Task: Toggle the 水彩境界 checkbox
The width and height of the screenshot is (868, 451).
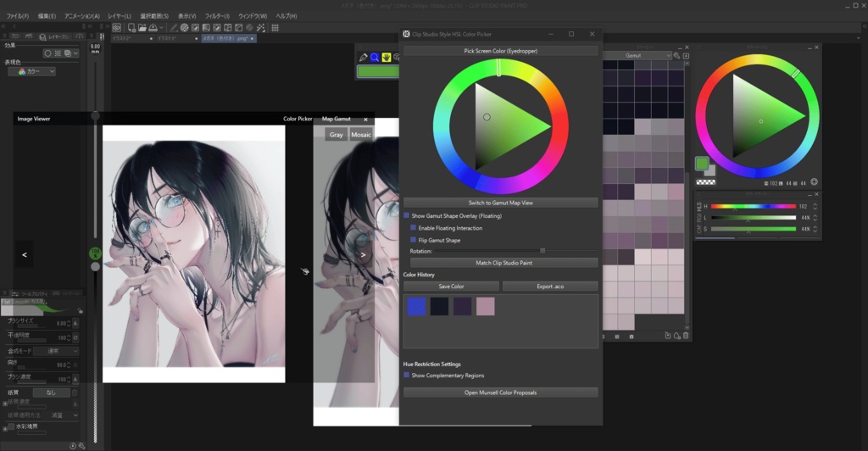Action: coord(11,426)
